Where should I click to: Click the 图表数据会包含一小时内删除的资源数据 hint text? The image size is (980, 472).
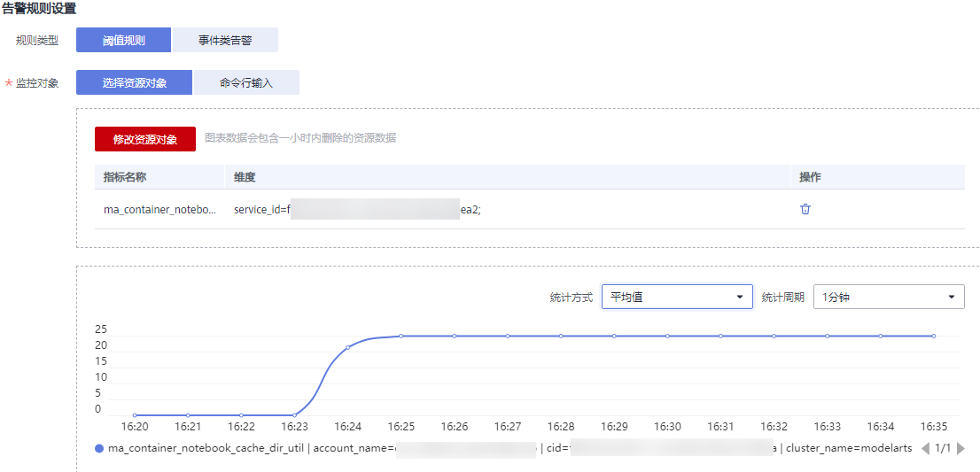point(300,138)
